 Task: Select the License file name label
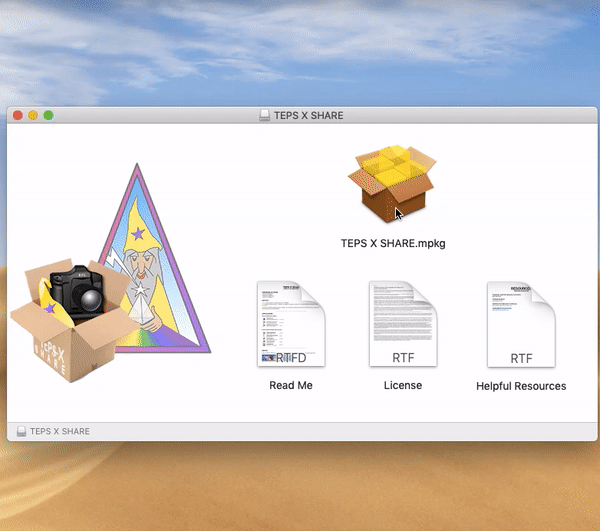pyautogui.click(x=403, y=385)
